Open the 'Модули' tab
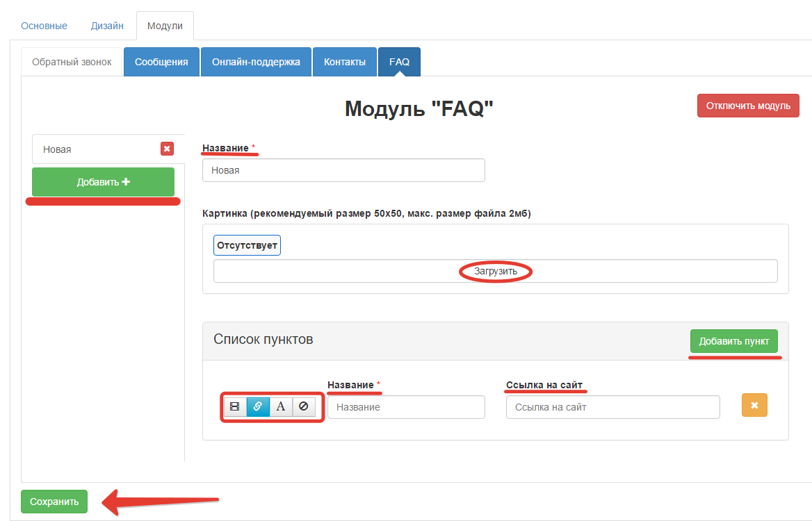The width and height of the screenshot is (812, 521). 165,26
